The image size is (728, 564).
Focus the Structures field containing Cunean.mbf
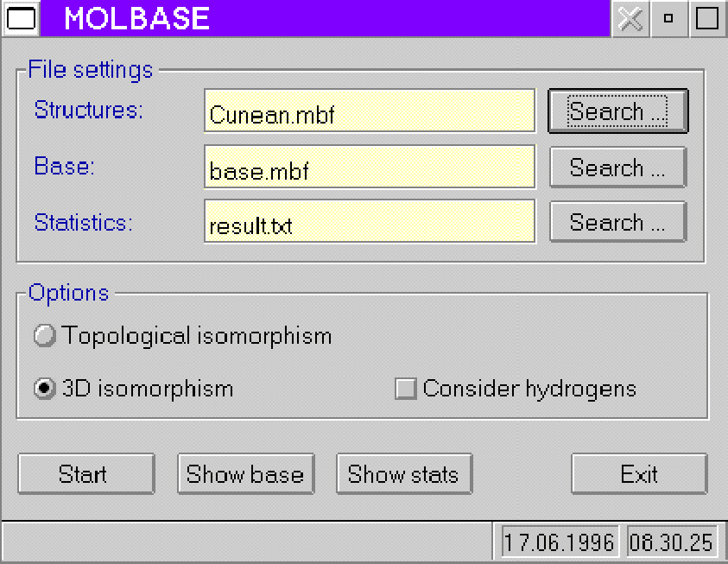tap(370, 111)
